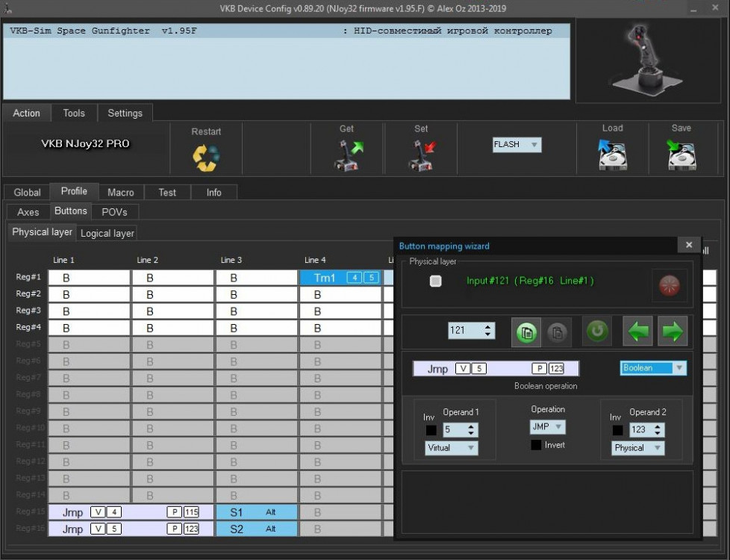The width and height of the screenshot is (730, 560).
Task: Click the Save profile disk icon
Action: (x=681, y=155)
